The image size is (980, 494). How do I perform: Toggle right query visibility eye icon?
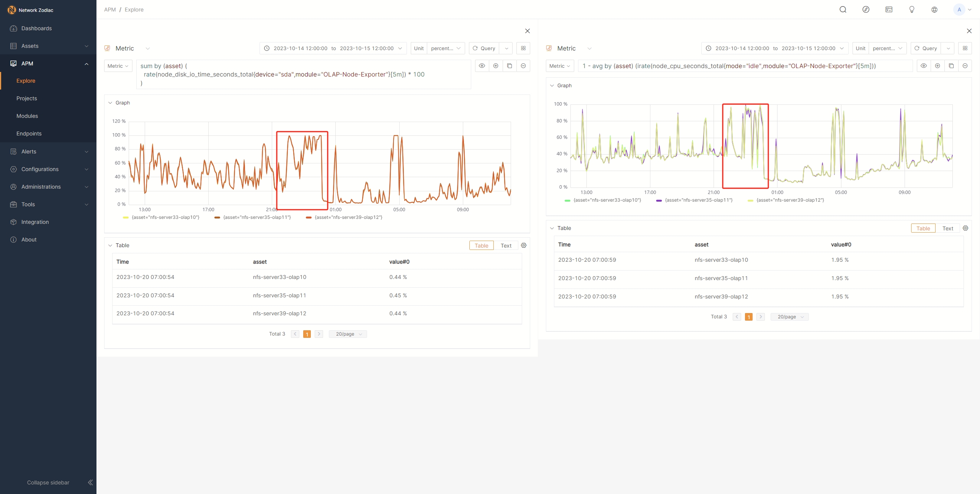tap(923, 66)
